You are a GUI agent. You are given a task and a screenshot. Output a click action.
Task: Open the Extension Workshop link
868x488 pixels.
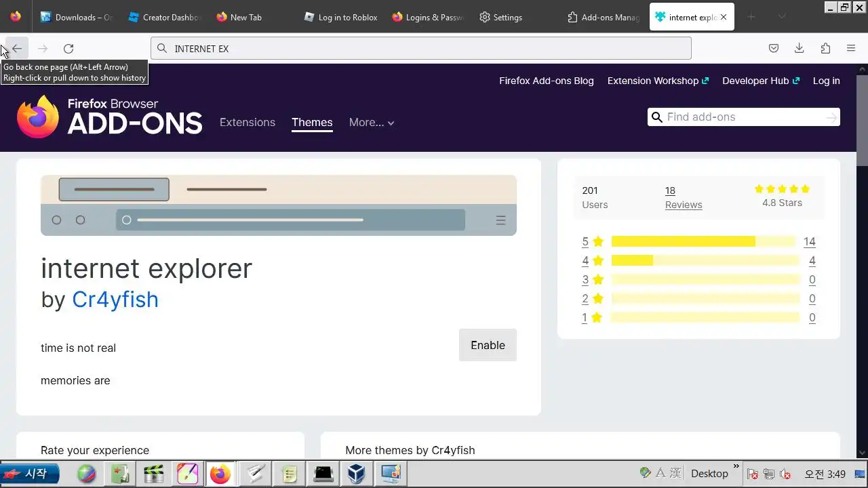click(658, 81)
